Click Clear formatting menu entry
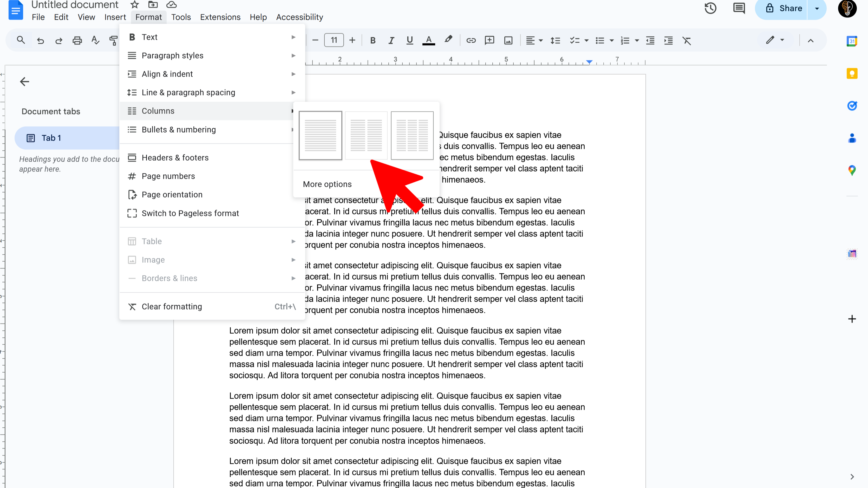The width and height of the screenshot is (868, 488). pyautogui.click(x=212, y=306)
